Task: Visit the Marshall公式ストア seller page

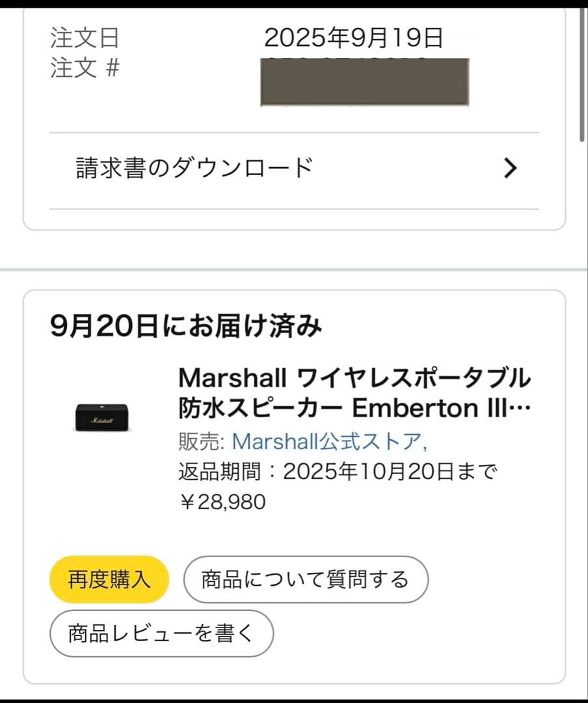Action: (x=332, y=442)
